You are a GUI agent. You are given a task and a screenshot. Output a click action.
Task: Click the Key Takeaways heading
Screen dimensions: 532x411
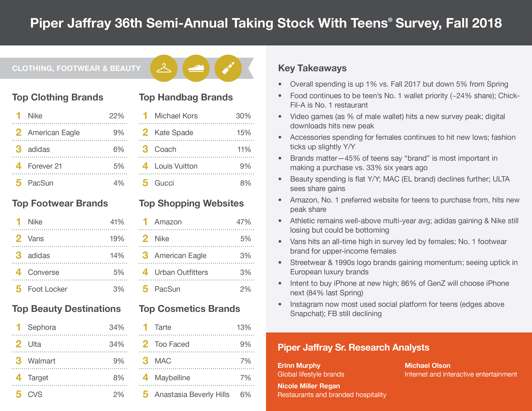point(312,68)
